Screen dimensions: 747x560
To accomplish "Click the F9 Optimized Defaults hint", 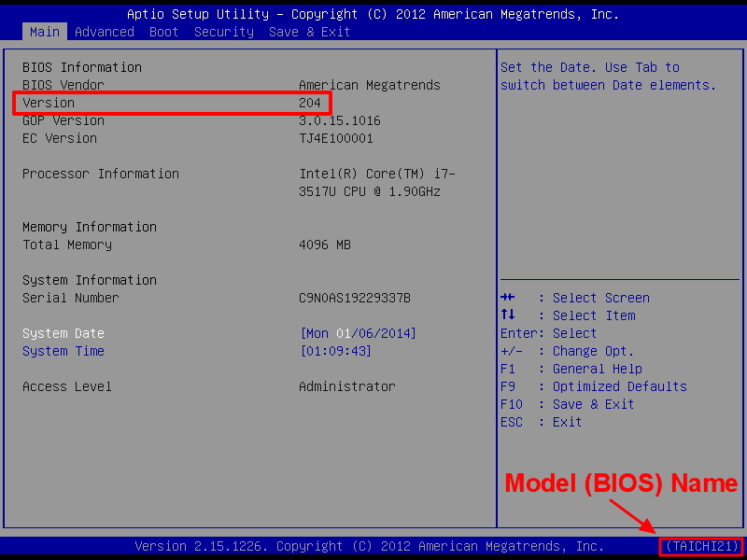I will (x=593, y=386).
